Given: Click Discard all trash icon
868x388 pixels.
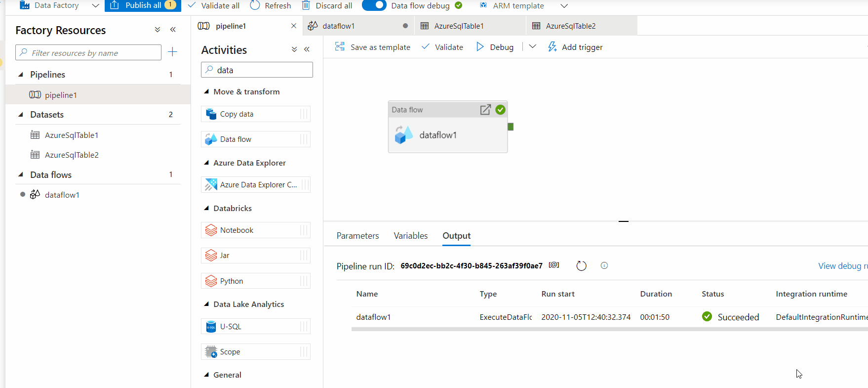Looking at the screenshot, I should click(306, 5).
